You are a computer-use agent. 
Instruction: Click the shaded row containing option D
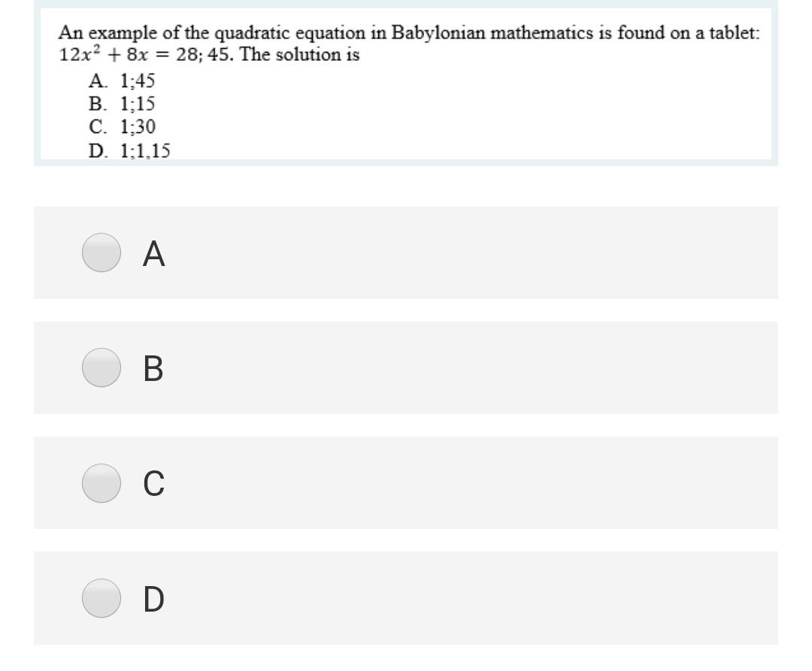406,599
